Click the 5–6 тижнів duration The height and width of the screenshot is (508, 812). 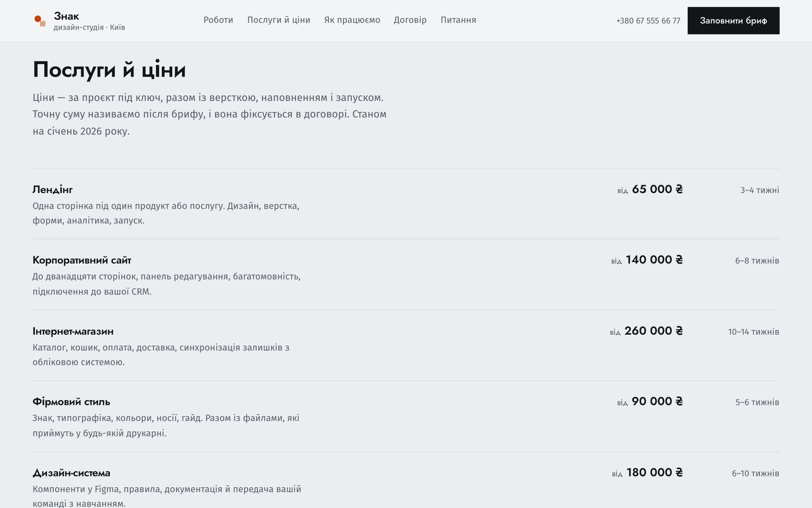757,402
